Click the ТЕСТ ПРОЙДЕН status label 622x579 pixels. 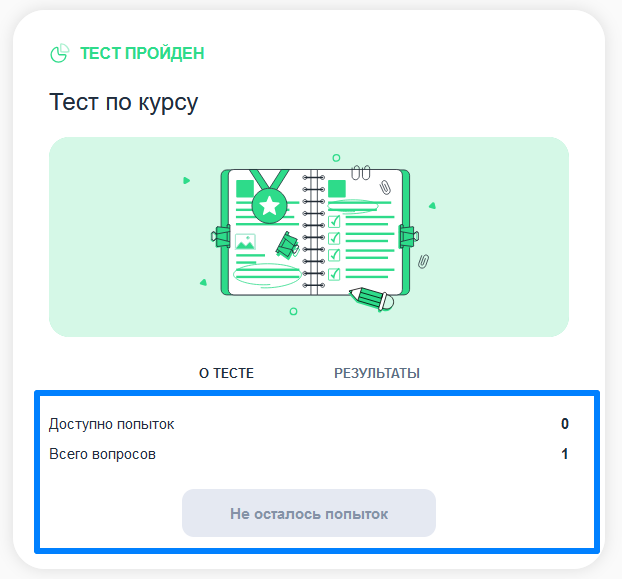[x=142, y=53]
